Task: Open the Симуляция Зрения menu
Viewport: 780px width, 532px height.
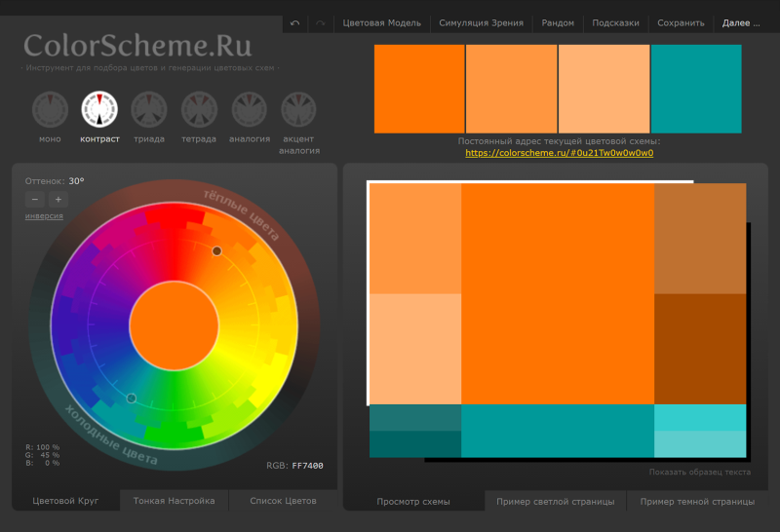Action: point(481,23)
